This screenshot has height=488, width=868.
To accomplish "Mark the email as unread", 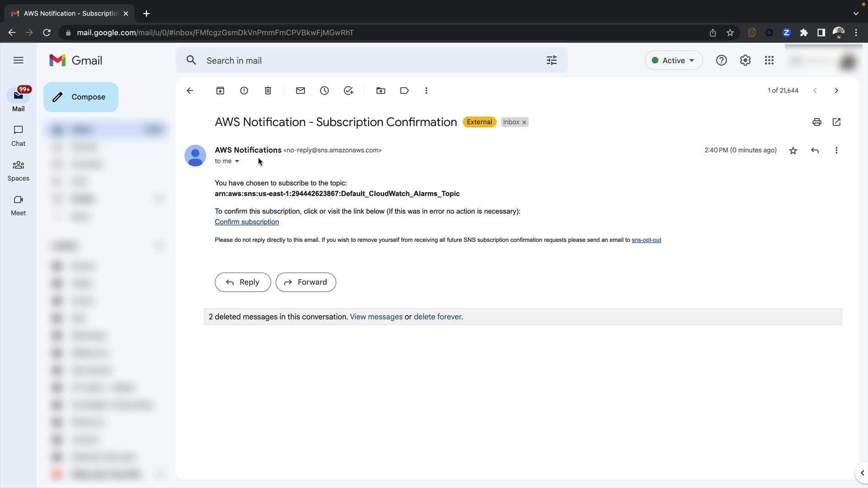I will [301, 91].
